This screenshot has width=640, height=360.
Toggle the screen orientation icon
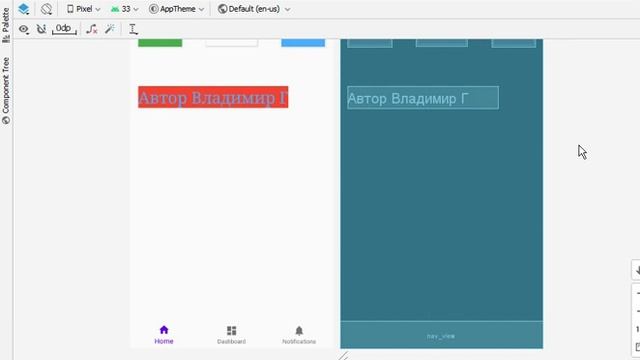coord(47,9)
